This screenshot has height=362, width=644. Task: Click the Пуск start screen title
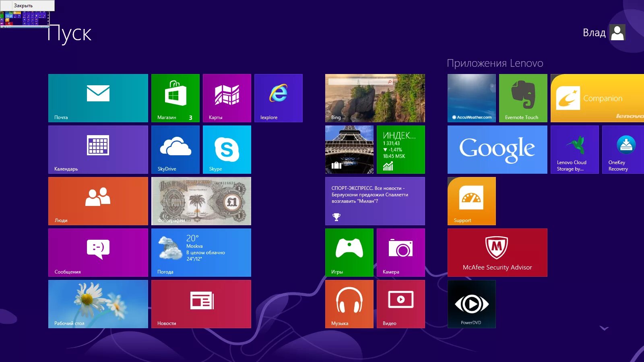pos(70,34)
